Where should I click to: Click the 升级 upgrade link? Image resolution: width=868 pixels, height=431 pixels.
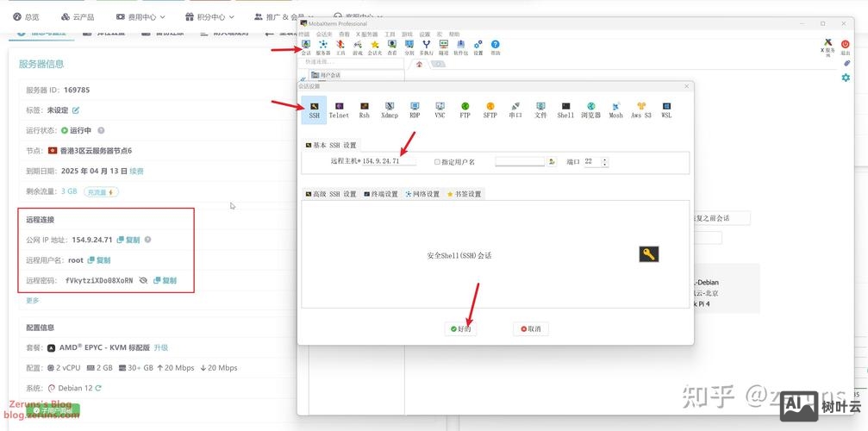161,347
